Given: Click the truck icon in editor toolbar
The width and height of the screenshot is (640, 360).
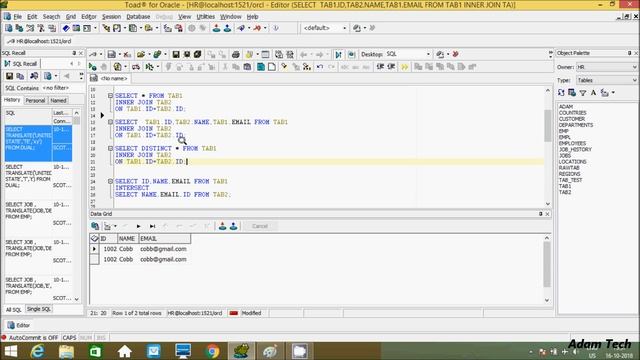Looking at the screenshot, I should coord(136,67).
